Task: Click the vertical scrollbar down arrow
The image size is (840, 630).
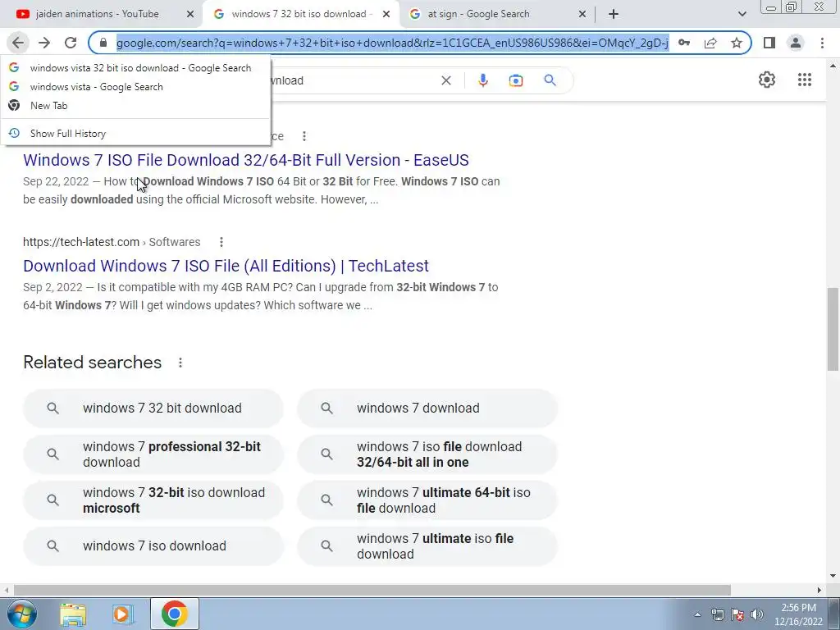Action: tap(833, 576)
